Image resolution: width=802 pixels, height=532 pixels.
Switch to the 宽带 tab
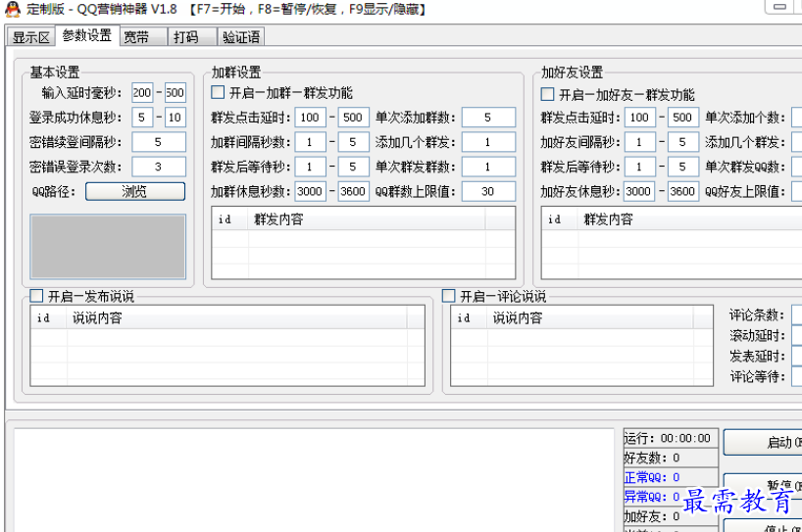pyautogui.click(x=143, y=37)
